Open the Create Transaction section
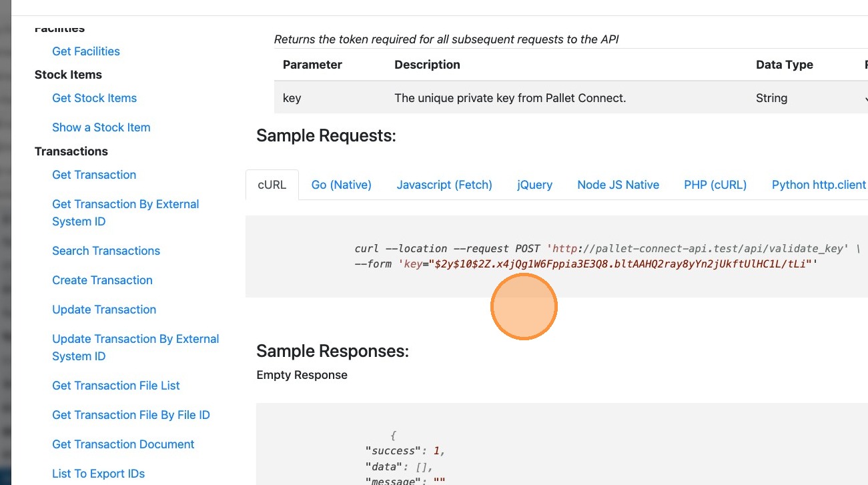Viewport: 868px width, 485px height. point(102,280)
